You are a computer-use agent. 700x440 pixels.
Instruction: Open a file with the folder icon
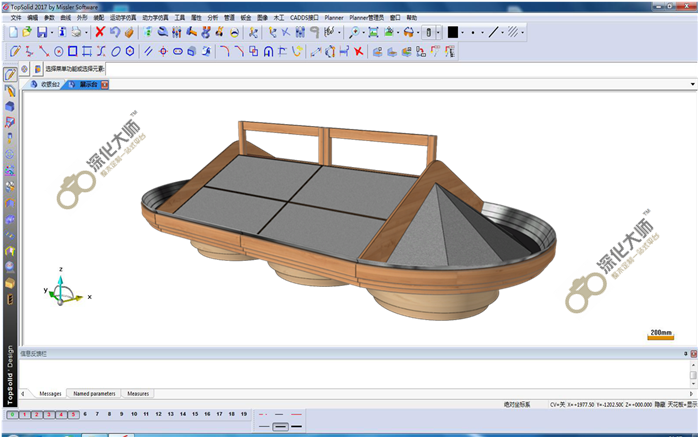[x=27, y=33]
